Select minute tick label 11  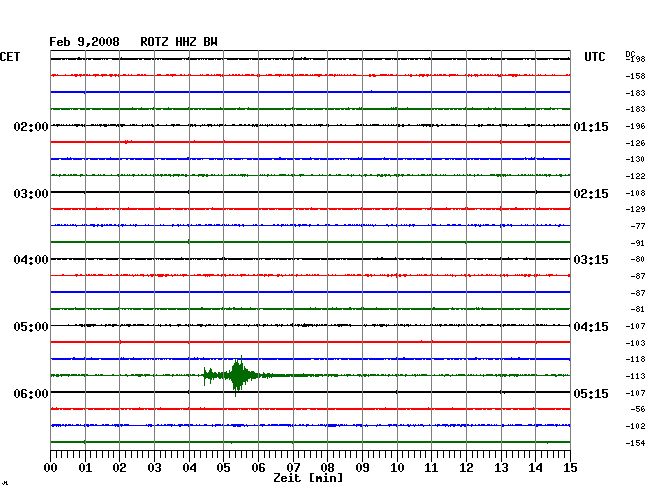[431, 468]
